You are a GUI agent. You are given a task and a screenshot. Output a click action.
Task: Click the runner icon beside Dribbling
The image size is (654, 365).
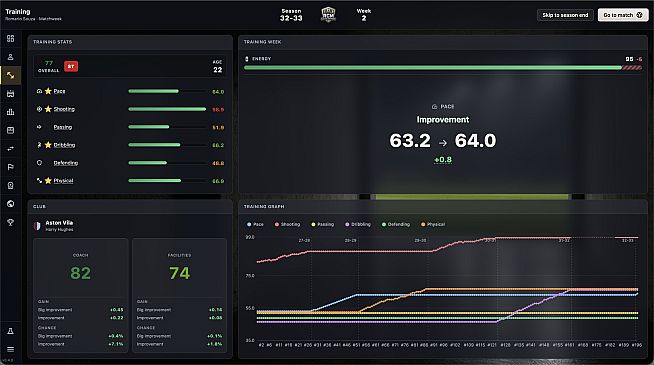point(39,145)
